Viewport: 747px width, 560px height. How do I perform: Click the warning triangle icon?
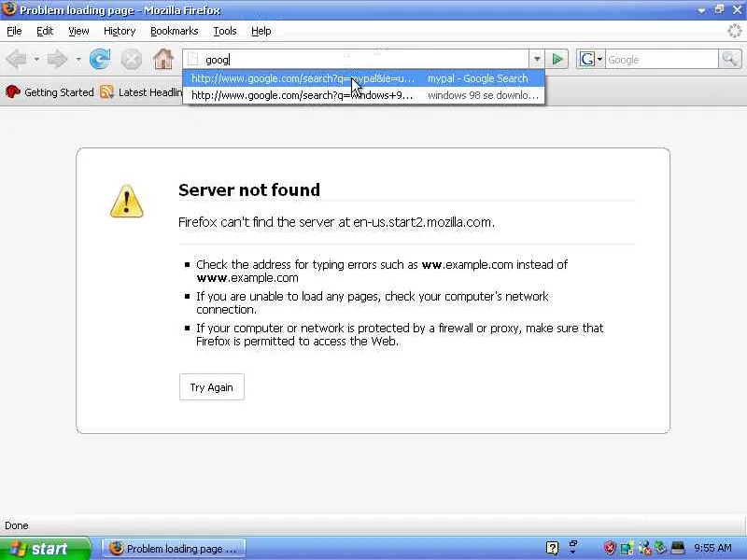(126, 202)
